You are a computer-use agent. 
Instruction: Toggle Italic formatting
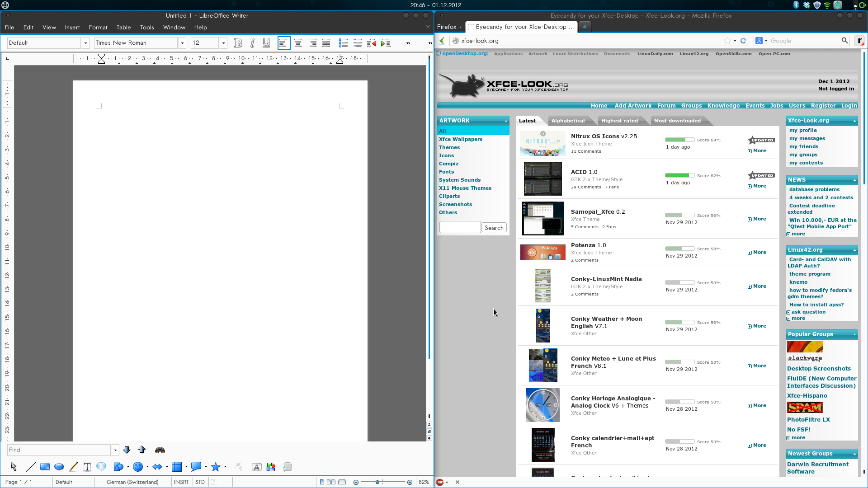[252, 43]
